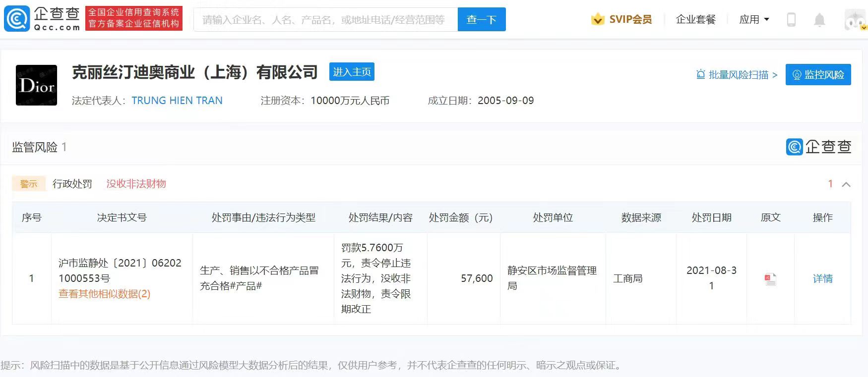Click the 警示 warning badge
The image size is (868, 377).
[29, 184]
